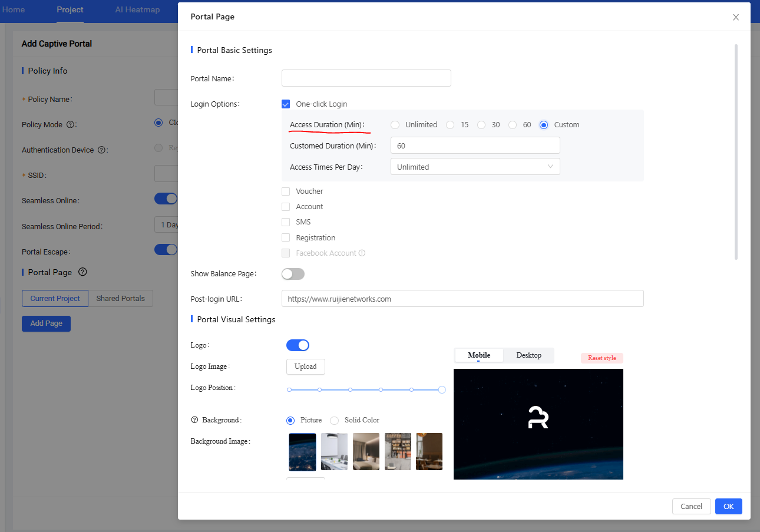Select the Shared Portals tab
Viewport: 760px width, 532px height.
point(121,299)
